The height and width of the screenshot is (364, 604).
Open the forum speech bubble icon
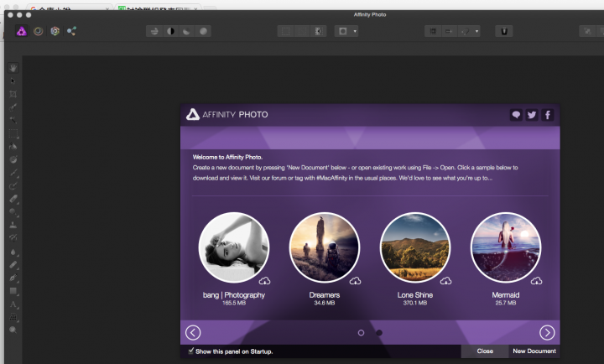click(516, 115)
